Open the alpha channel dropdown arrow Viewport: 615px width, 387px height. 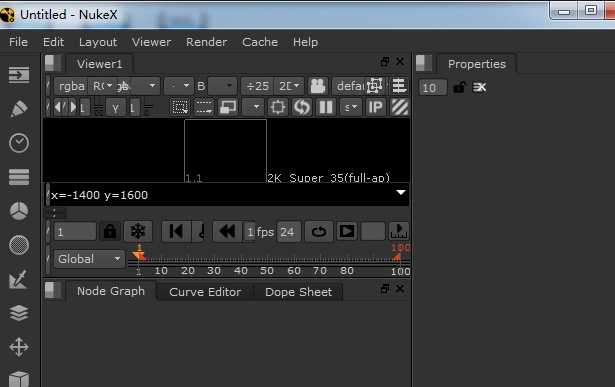pos(152,85)
